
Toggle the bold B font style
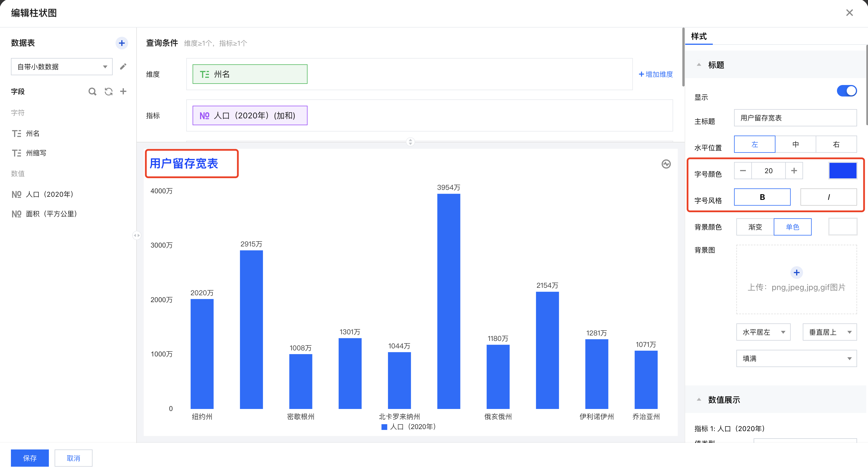coord(762,197)
